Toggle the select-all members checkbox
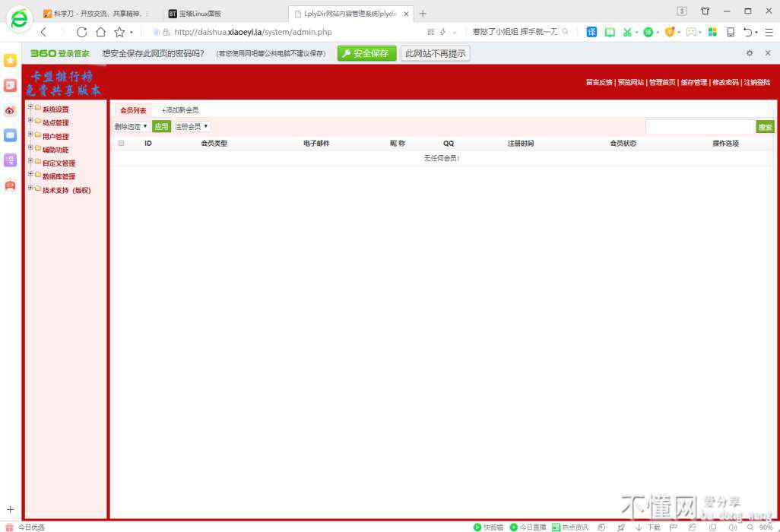 [x=122, y=143]
